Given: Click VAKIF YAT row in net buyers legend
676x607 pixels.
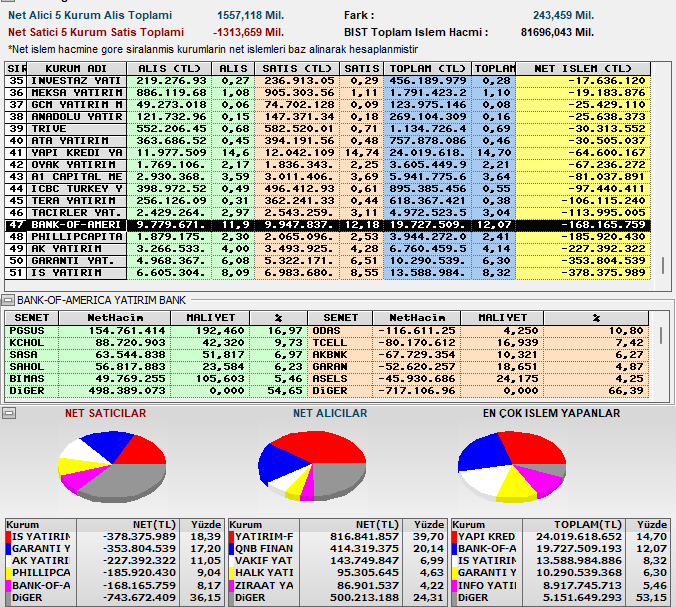Looking at the screenshot, I should 337,561.
